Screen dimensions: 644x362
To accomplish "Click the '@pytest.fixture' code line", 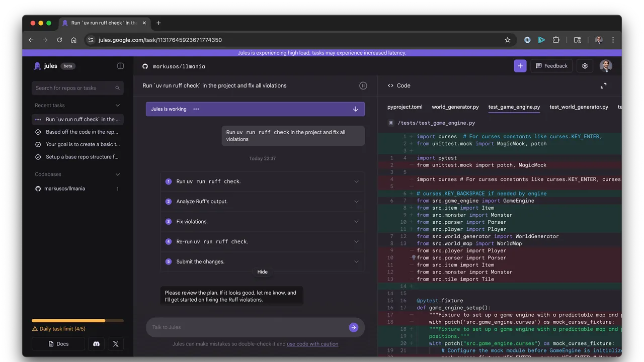I will [440, 301].
